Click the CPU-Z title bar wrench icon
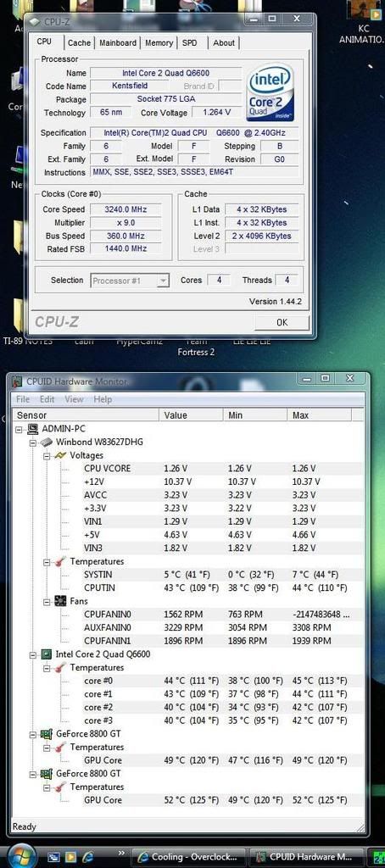385x868 pixels. pyautogui.click(x=35, y=21)
